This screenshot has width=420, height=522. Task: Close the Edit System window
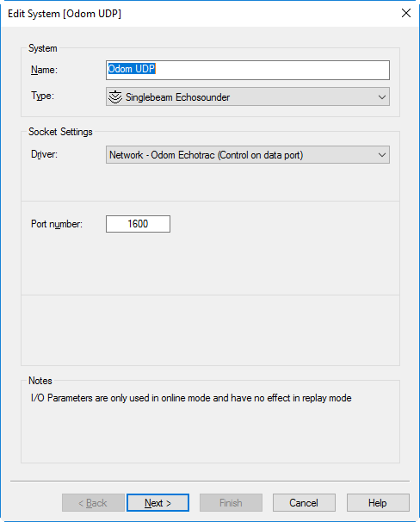click(406, 13)
